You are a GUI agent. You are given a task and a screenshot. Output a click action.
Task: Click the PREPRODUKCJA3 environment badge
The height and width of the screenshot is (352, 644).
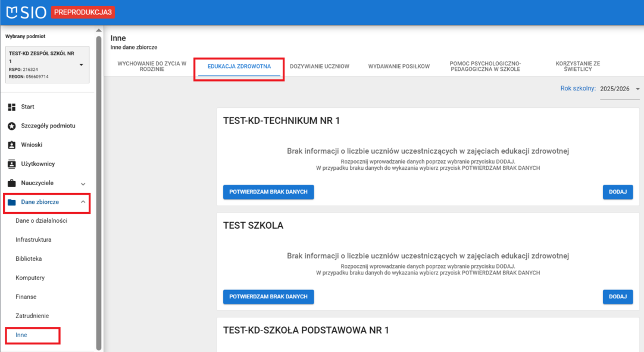83,11
